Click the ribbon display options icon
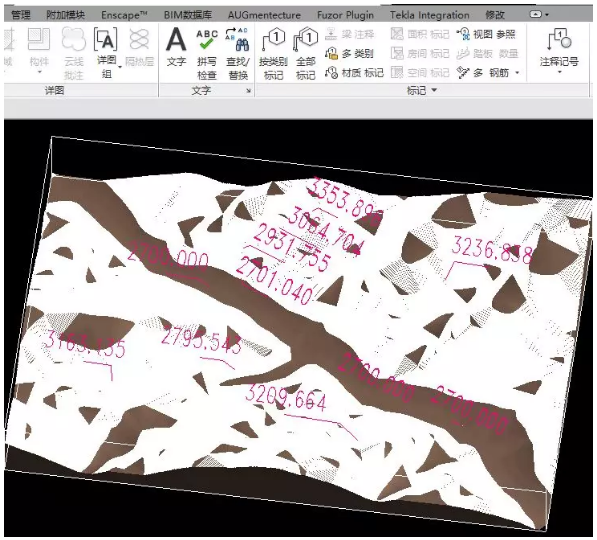597x540 pixels. 536,14
